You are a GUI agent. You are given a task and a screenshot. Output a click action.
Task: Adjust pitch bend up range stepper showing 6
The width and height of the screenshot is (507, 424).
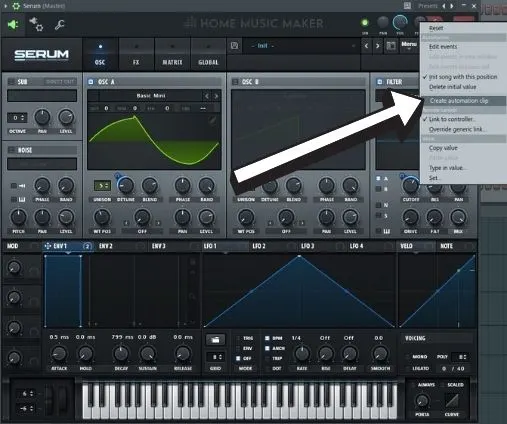(x=26, y=393)
